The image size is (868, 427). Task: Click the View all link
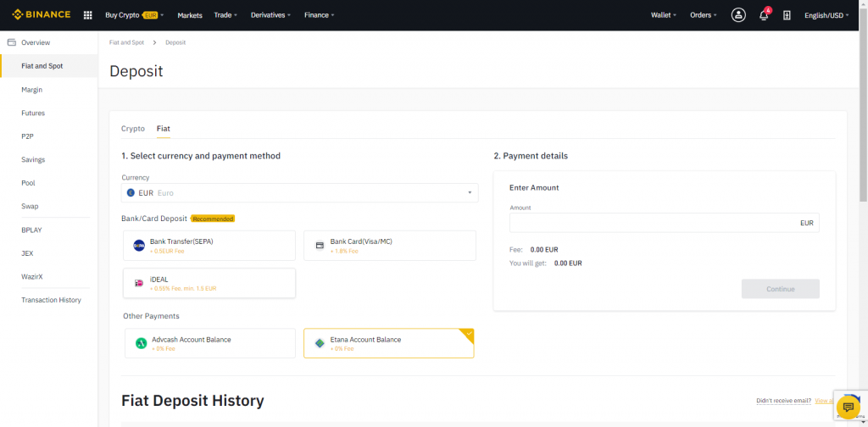(826, 401)
